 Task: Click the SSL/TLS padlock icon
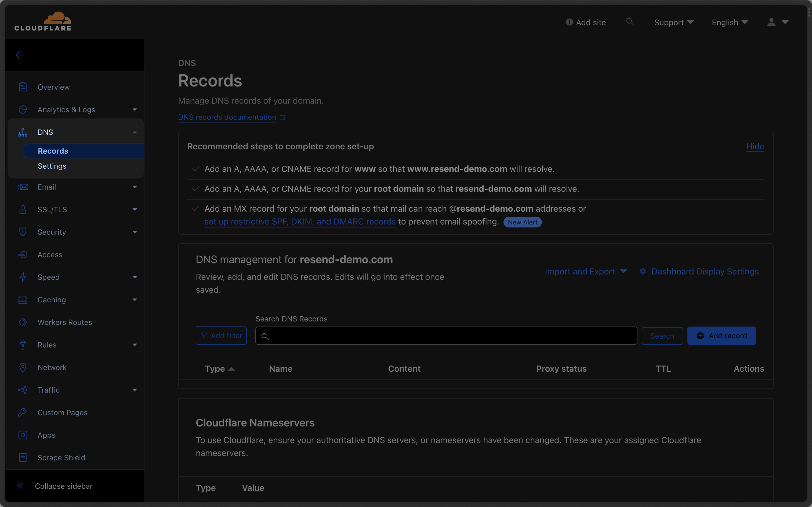click(x=23, y=209)
